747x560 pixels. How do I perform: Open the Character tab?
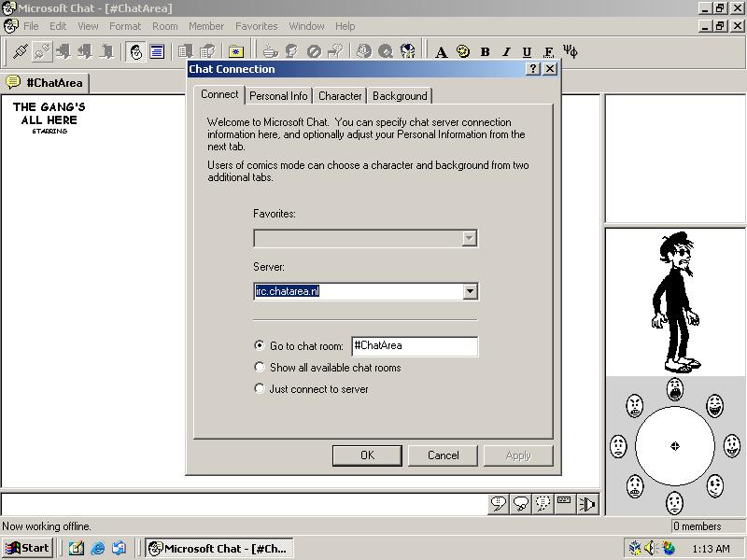(x=340, y=96)
